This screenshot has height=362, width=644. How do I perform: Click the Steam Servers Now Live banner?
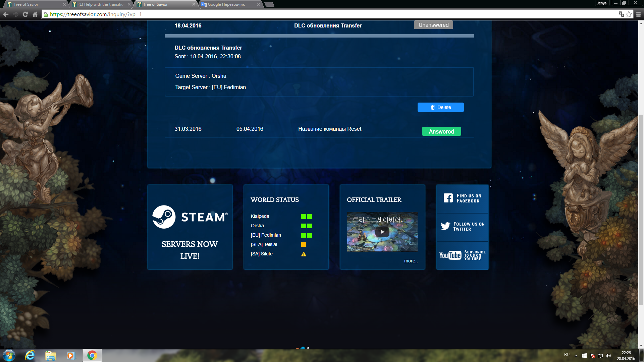190,227
